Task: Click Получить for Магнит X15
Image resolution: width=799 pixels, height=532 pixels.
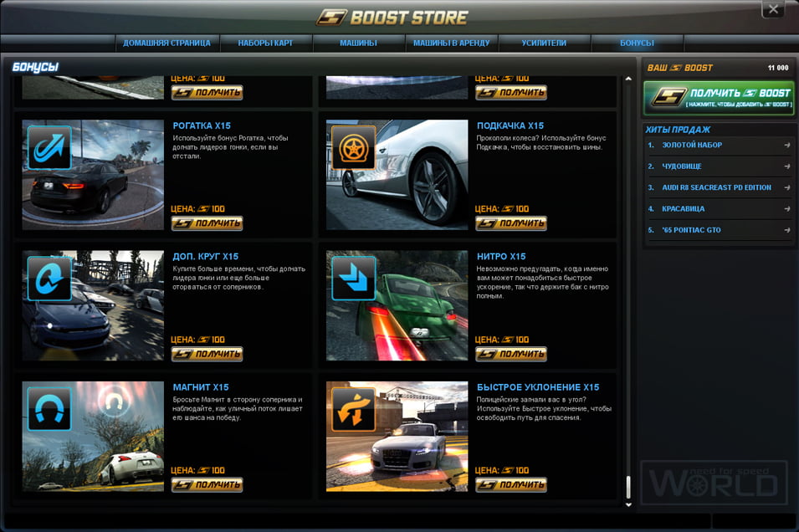Action: click(207, 484)
